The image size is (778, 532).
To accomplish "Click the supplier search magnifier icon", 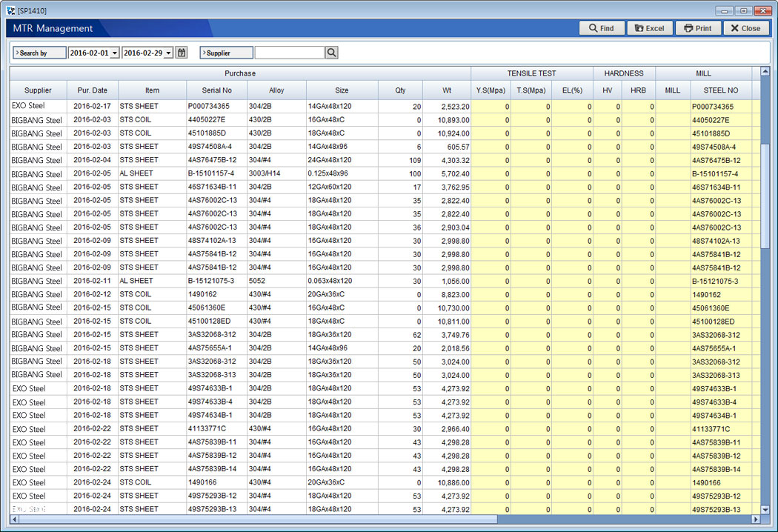I will (x=332, y=53).
